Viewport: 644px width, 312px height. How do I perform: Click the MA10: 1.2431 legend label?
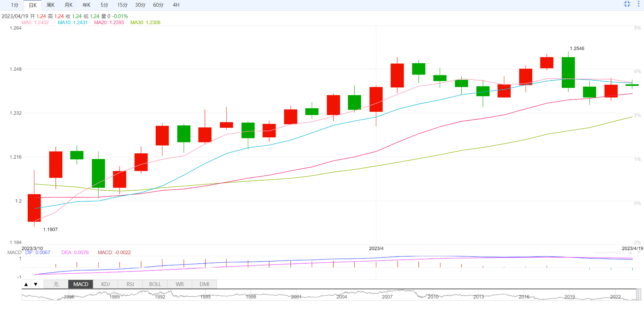[x=73, y=22]
